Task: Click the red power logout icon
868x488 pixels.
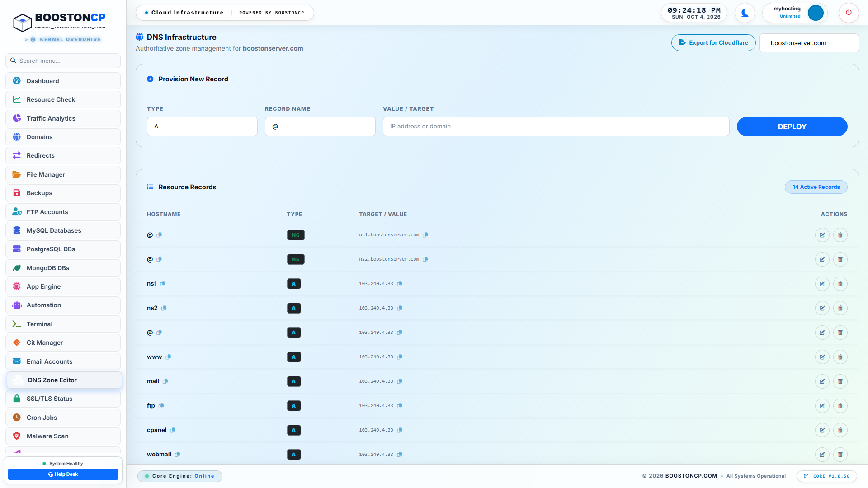Action: (849, 13)
